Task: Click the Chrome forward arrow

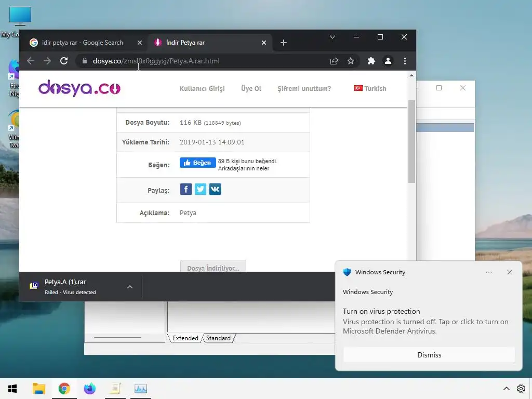Action: [x=47, y=61]
